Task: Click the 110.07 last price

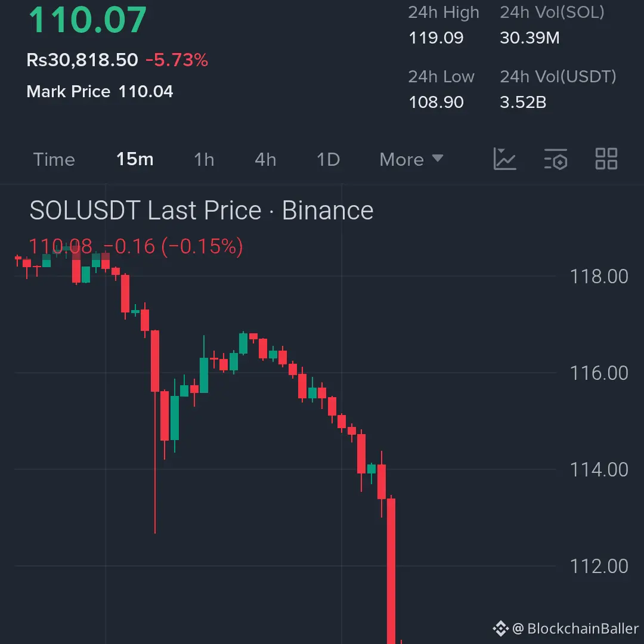Action: pyautogui.click(x=88, y=19)
